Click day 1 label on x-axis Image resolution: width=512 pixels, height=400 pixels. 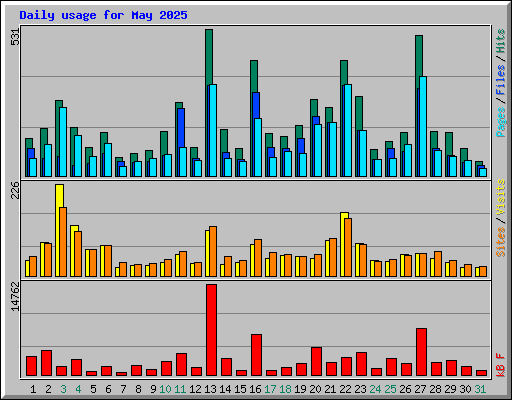[33, 389]
